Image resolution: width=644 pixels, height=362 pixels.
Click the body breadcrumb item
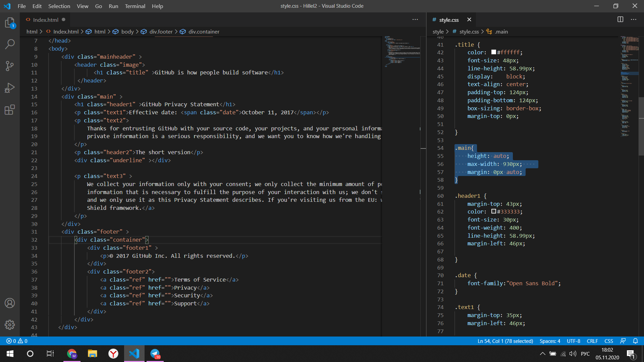[x=123, y=32]
